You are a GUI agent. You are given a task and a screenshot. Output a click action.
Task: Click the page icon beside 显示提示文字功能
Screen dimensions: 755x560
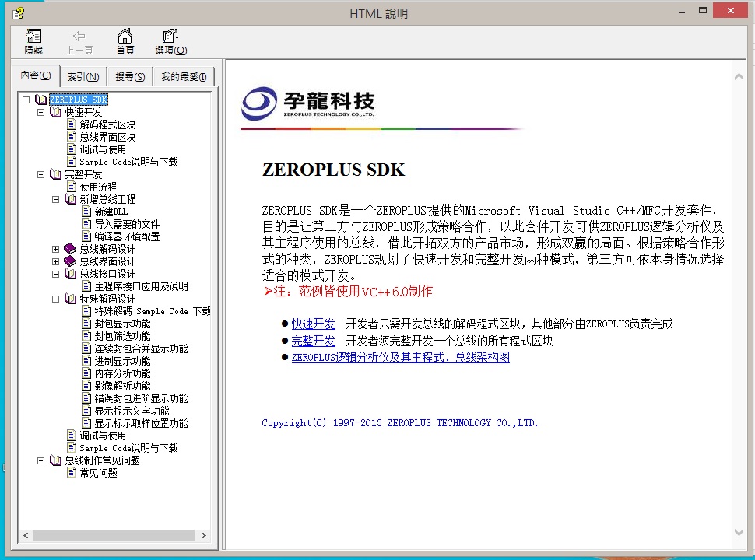point(86,411)
